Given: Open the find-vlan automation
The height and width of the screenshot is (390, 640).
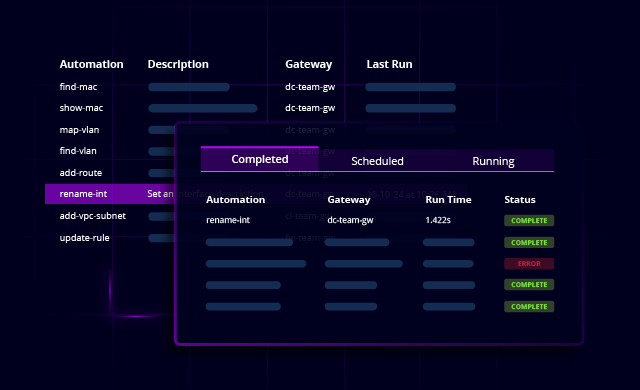Looking at the screenshot, I should 78,151.
